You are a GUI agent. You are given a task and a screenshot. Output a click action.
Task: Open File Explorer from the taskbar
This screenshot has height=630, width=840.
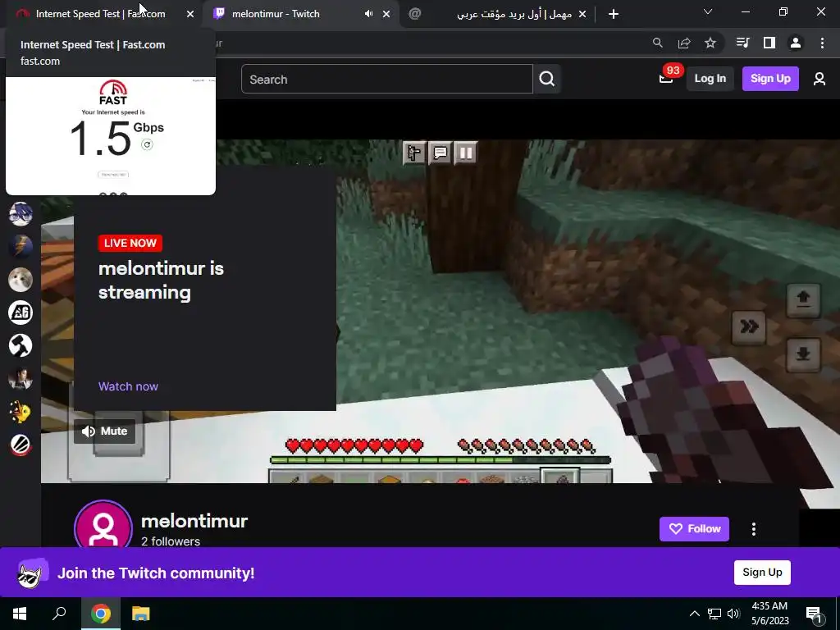(x=141, y=614)
